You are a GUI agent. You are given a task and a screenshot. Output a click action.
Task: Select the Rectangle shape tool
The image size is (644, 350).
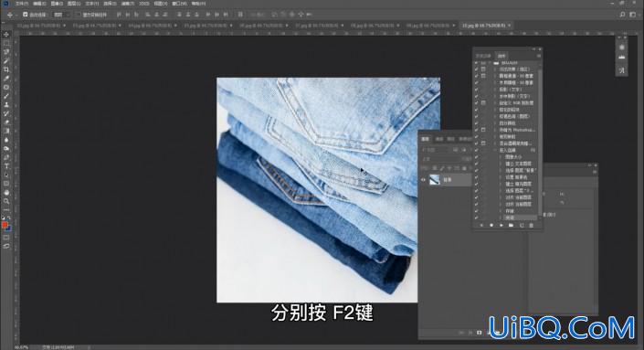6,183
